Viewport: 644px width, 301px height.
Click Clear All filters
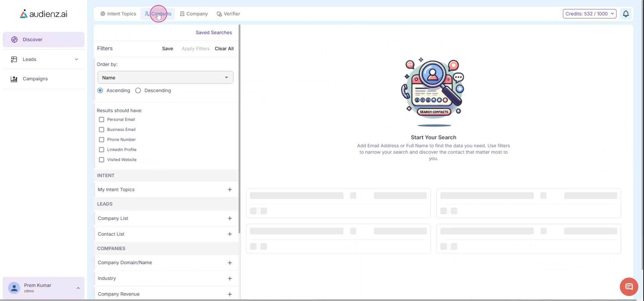tap(224, 49)
